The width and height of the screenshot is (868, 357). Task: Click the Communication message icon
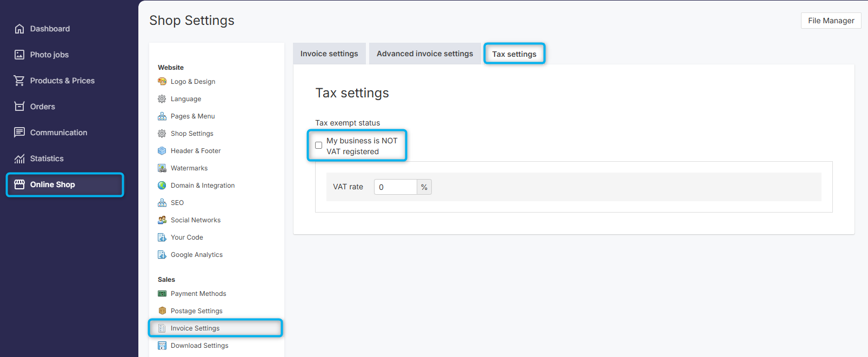point(19,133)
